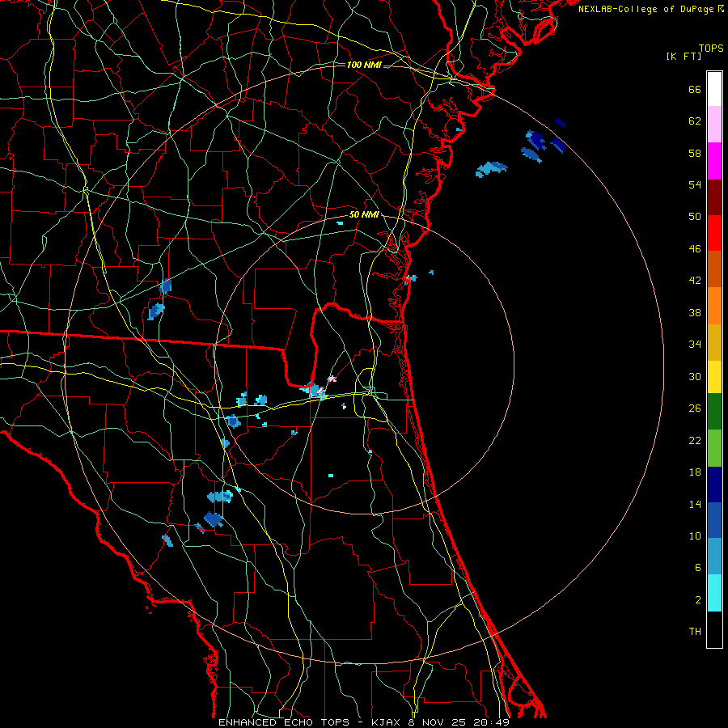Select the bright red legend color block
This screenshot has width=728, height=728.
[x=714, y=233]
